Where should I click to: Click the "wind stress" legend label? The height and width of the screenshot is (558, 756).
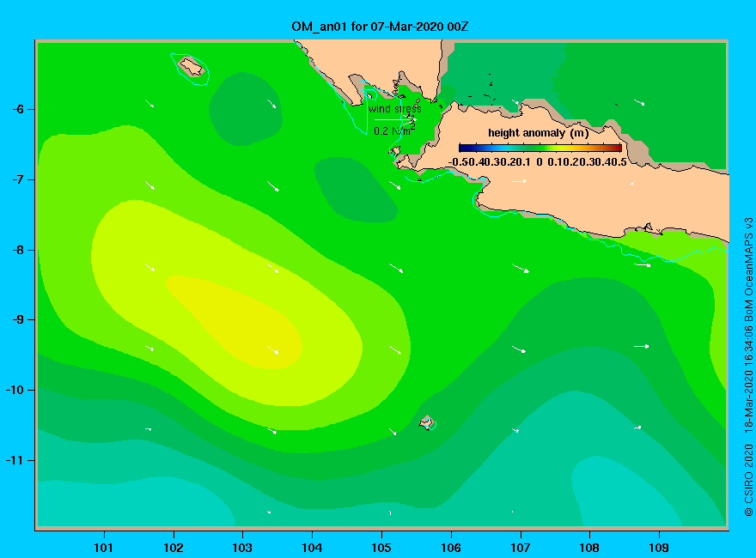[394, 109]
